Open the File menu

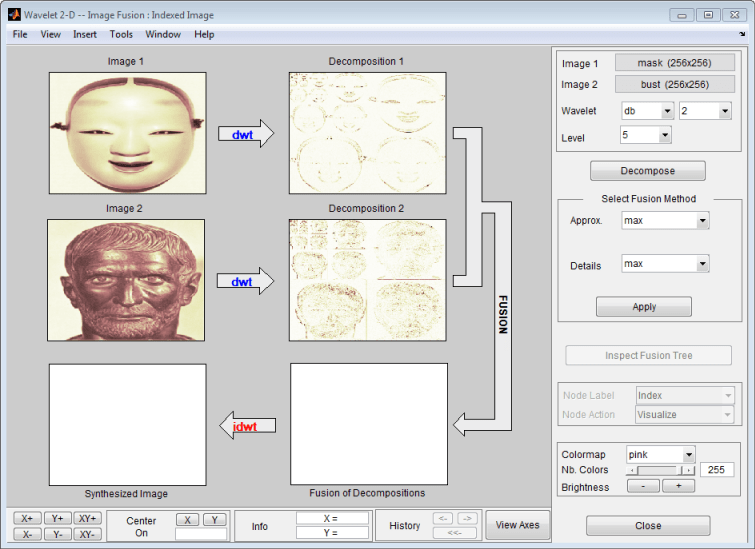coord(20,34)
